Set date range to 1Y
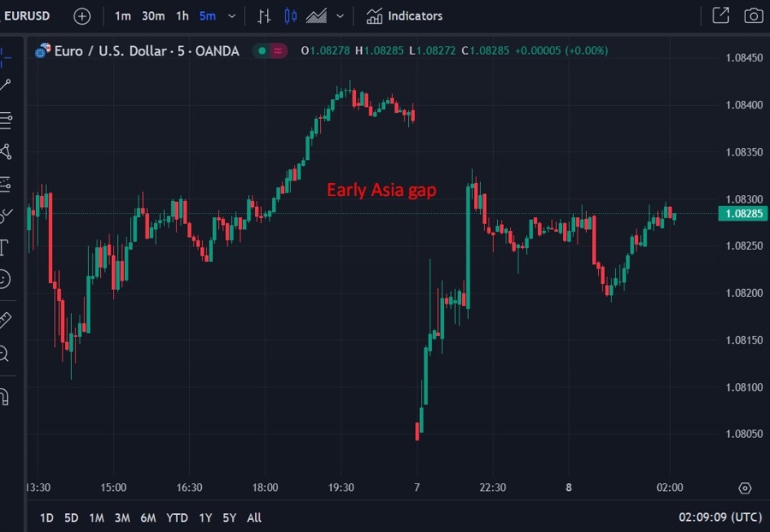This screenshot has width=770, height=532. coord(205,517)
